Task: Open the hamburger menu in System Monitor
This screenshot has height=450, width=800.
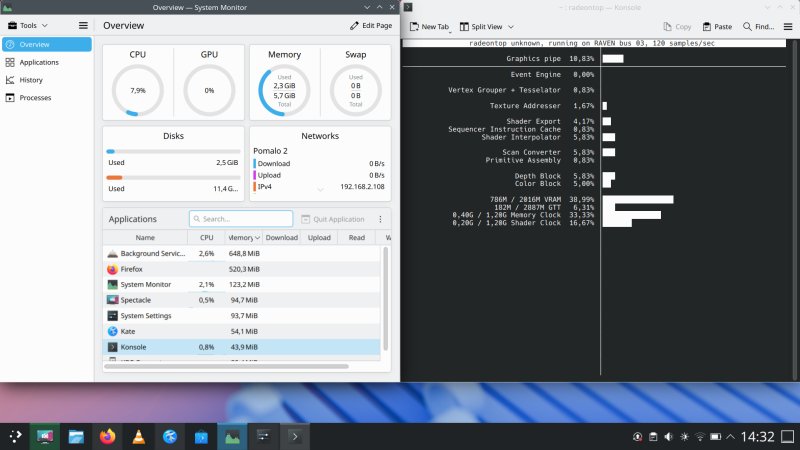Action: [84, 25]
